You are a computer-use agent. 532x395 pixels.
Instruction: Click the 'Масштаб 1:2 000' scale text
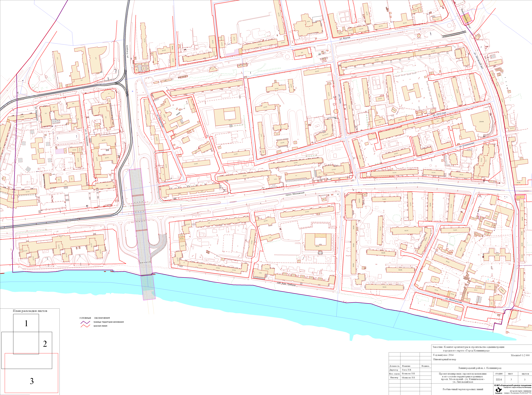coord(520,355)
